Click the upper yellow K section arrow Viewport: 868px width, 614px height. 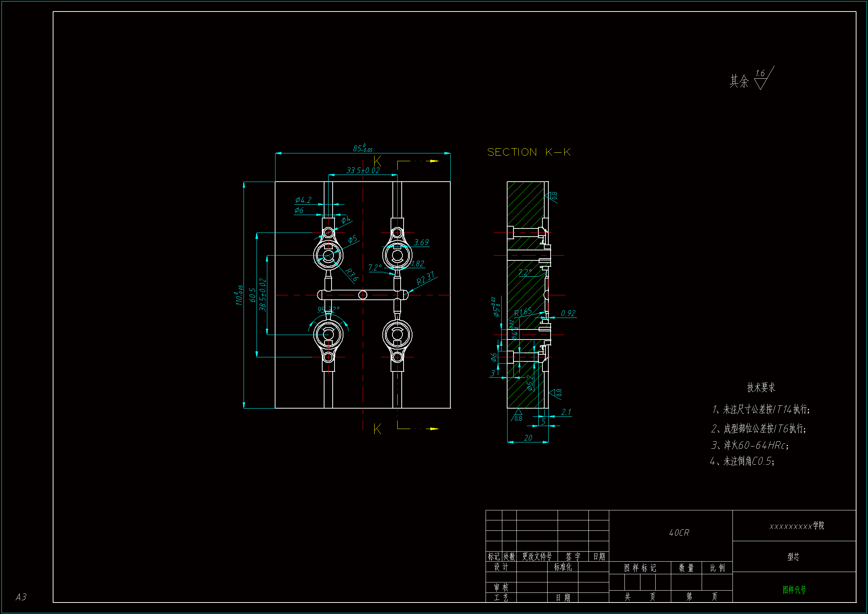coord(433,161)
